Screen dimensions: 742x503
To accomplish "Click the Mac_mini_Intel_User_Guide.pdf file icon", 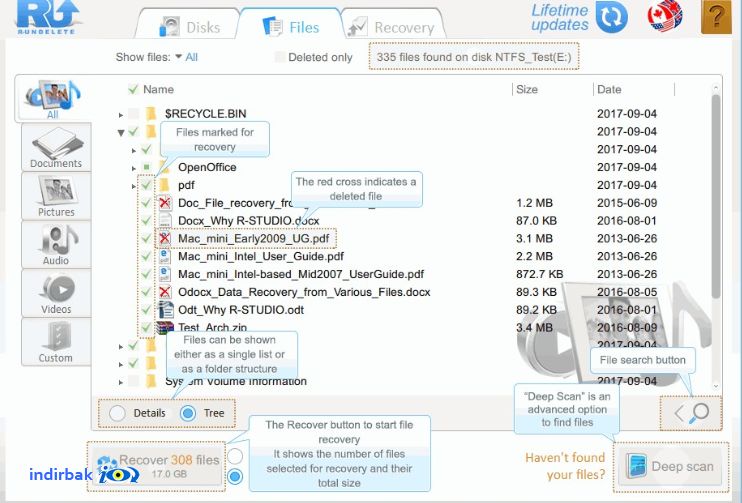I will (x=164, y=256).
